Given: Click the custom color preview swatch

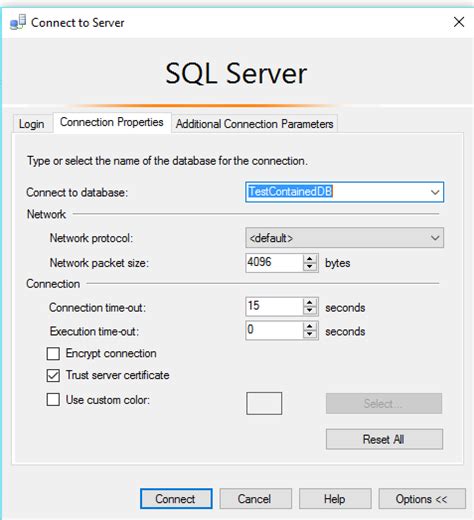Looking at the screenshot, I should [x=264, y=403].
